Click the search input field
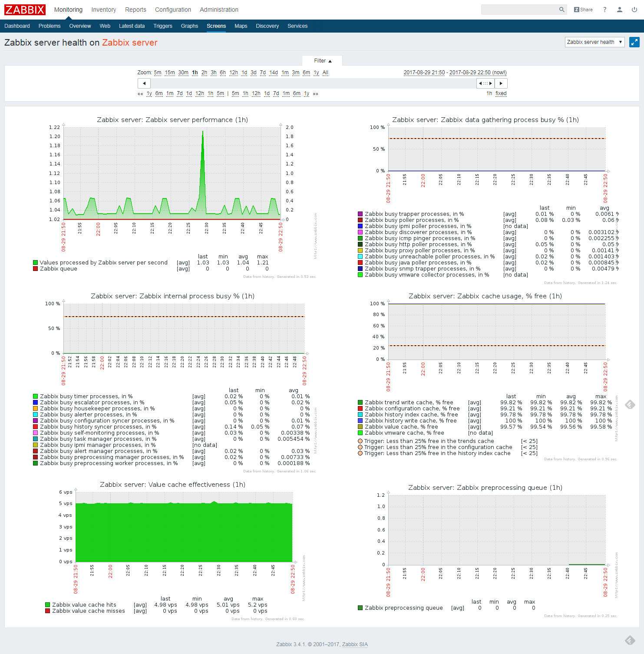Screen dimensions: 644x654 [520, 10]
